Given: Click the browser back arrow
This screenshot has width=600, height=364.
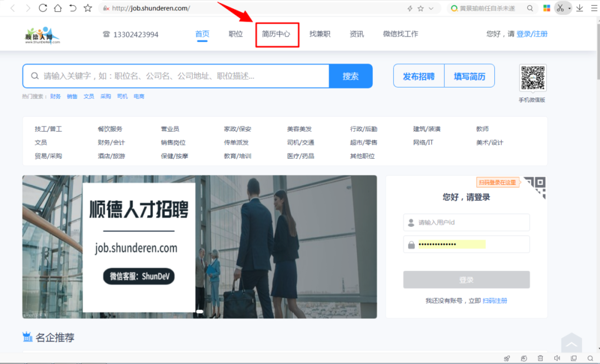Looking at the screenshot, I should point(13,8).
